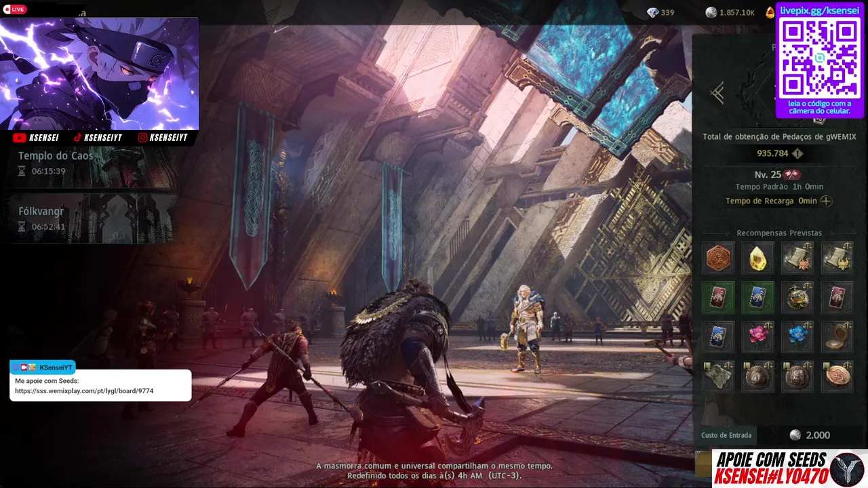868x488 pixels.
Task: Select the copper swirl coin reward
Action: coord(837,376)
